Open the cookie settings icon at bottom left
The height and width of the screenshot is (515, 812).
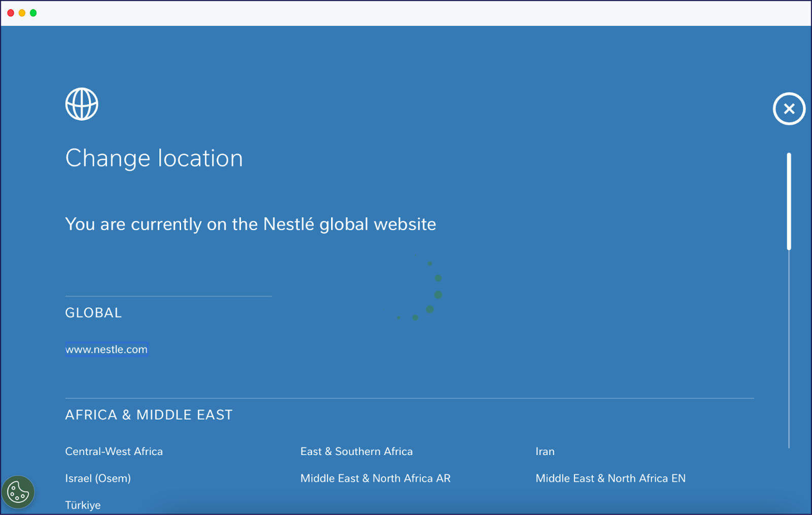[19, 491]
